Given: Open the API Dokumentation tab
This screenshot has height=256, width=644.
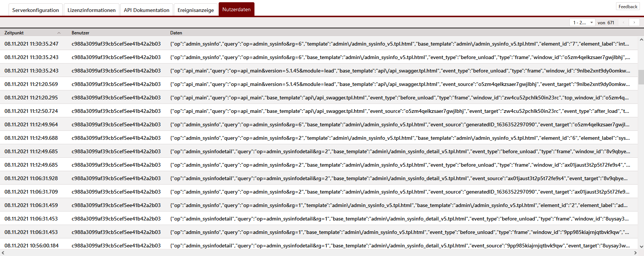Looking at the screenshot, I should click(146, 10).
